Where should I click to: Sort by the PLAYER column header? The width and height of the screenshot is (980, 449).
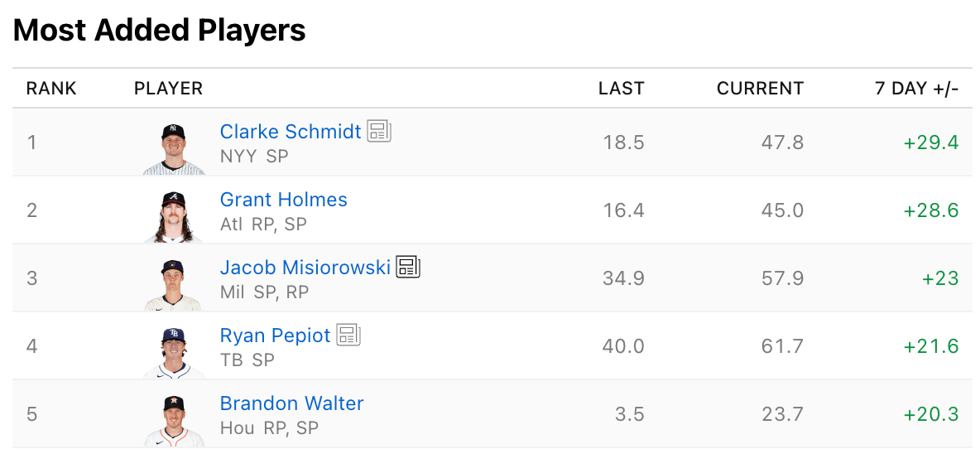pyautogui.click(x=168, y=89)
